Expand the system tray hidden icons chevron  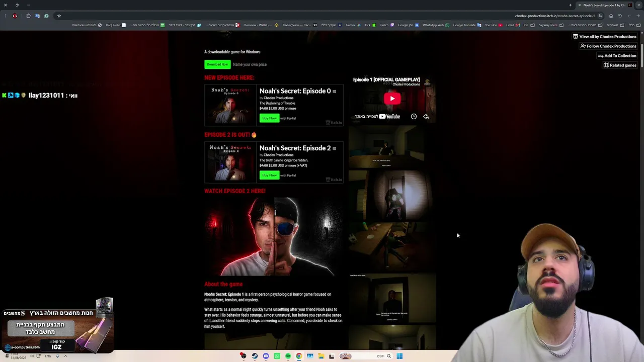[65, 356]
